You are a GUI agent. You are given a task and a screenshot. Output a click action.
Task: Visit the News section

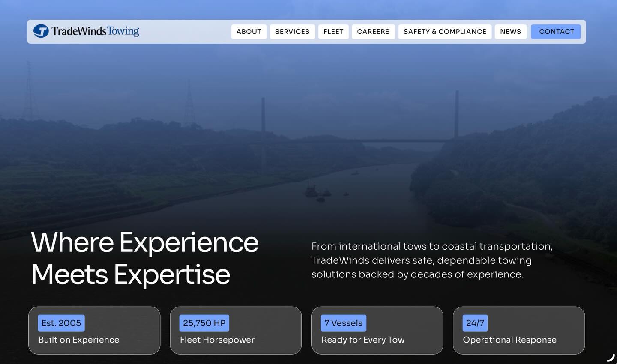tap(511, 32)
